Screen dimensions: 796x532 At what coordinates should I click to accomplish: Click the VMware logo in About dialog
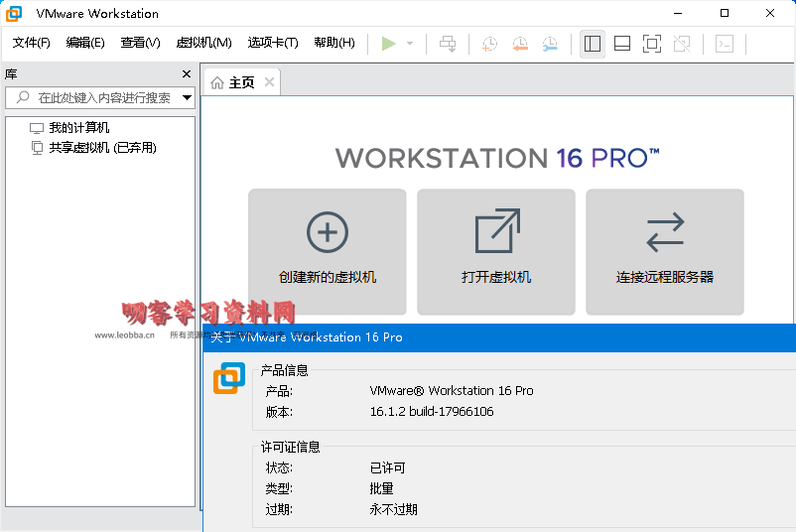click(x=229, y=378)
